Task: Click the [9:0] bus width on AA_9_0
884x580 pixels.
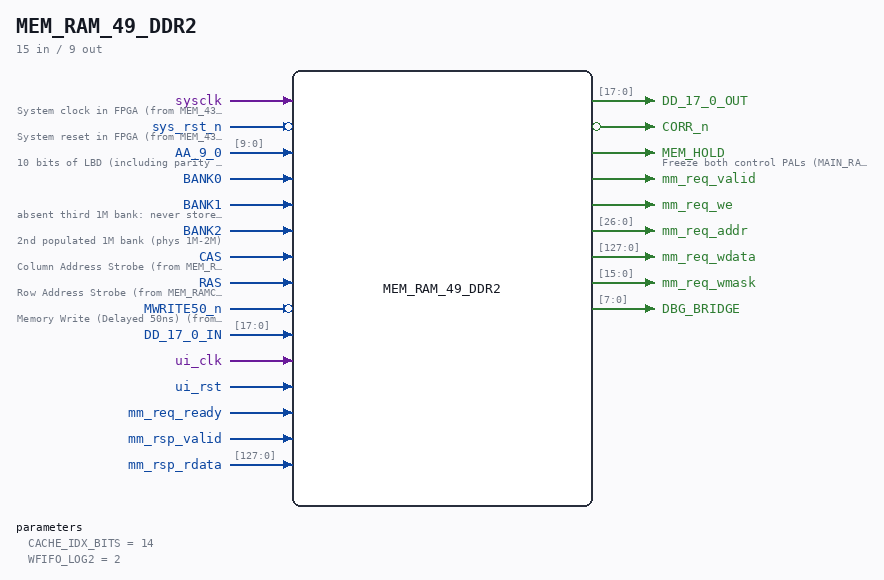Action: point(249,143)
